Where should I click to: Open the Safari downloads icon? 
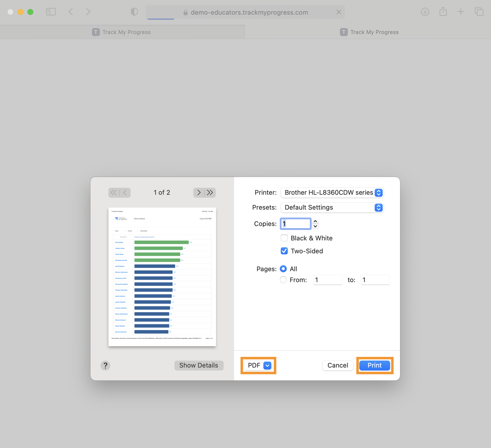coord(425,12)
